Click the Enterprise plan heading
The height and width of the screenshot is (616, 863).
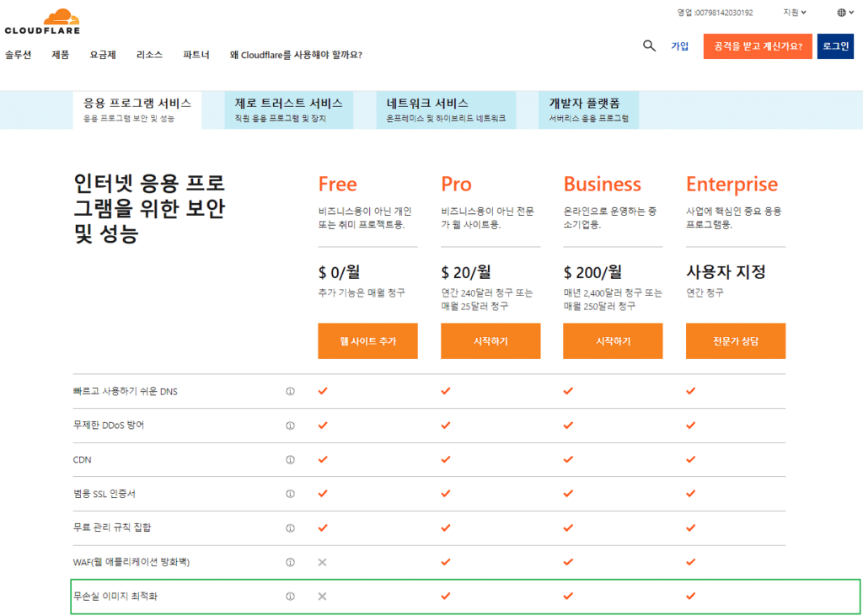732,184
